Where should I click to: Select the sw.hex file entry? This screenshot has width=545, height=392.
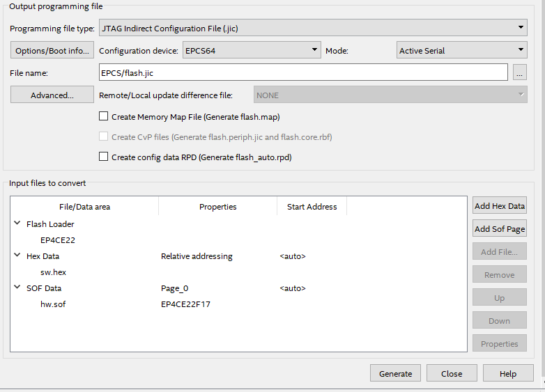tap(53, 272)
